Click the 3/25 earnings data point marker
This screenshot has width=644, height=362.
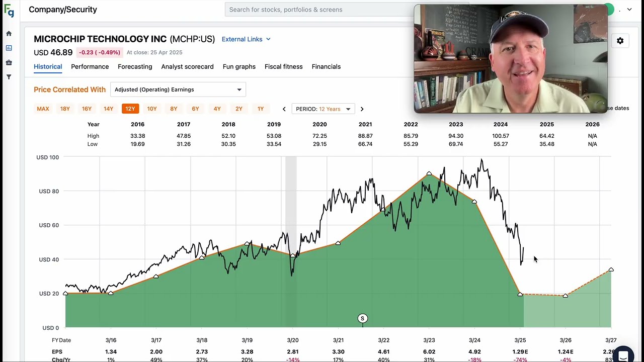(x=520, y=294)
